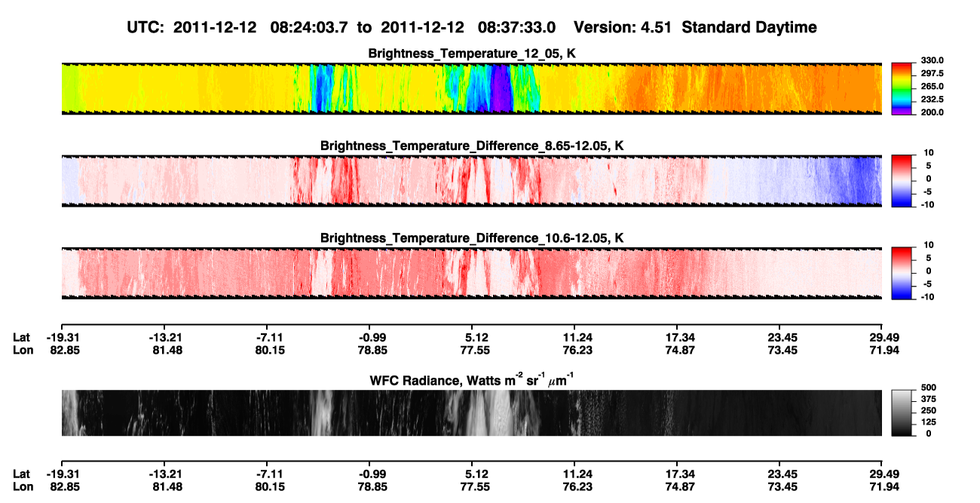This screenshot has width=980, height=503.
Task: Click the WFC Radiance panel title
Action: (x=472, y=380)
